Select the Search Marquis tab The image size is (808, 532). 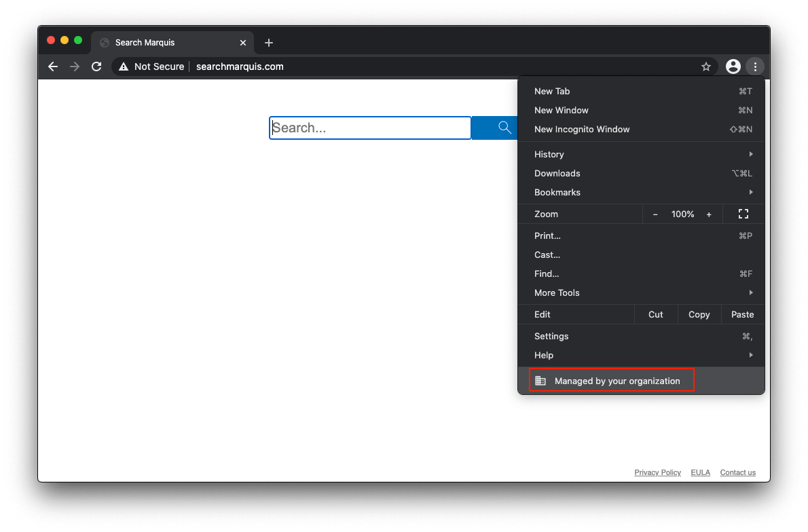172,43
